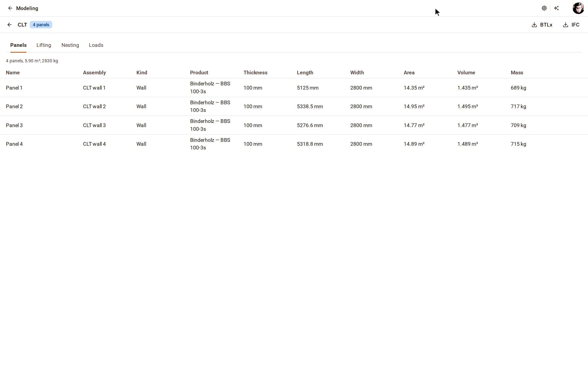Click the 5125 mm length value
Image resolution: width=588 pixels, height=368 pixels.
[308, 88]
